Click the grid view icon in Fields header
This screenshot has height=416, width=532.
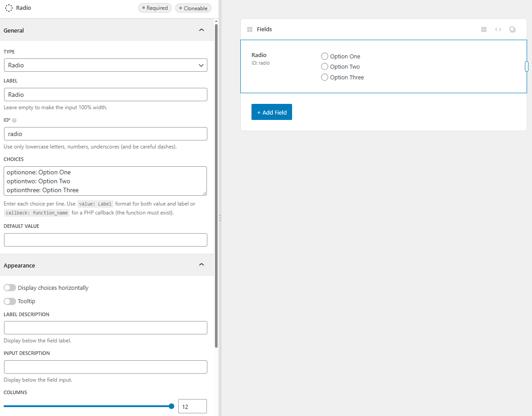(x=484, y=29)
